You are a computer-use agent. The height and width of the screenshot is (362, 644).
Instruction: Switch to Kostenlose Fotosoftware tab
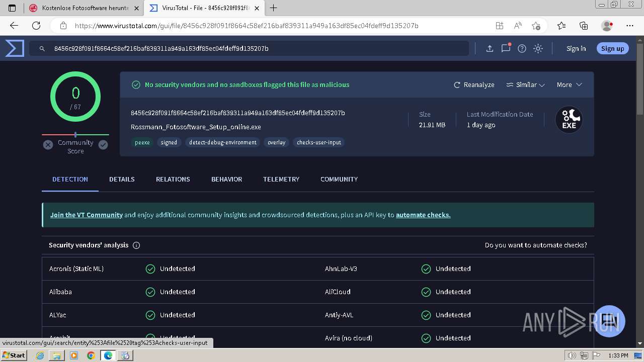84,8
